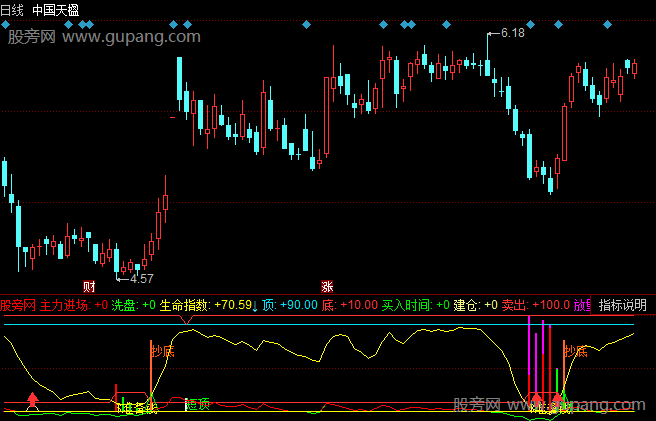Click the 财 marker below the candlesticks
Viewport: 656px width, 421px height.
click(90, 286)
